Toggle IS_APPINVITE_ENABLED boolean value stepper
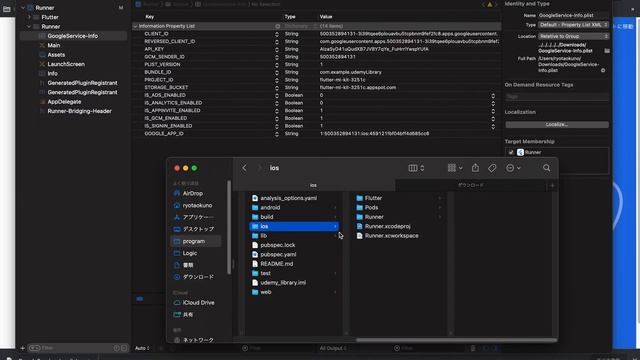The height and width of the screenshot is (360, 640). click(x=493, y=111)
